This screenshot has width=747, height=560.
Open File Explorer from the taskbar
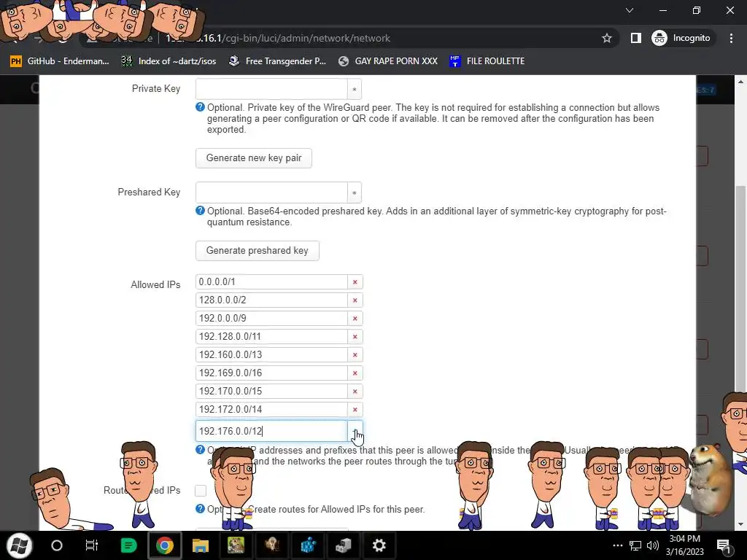tap(201, 545)
